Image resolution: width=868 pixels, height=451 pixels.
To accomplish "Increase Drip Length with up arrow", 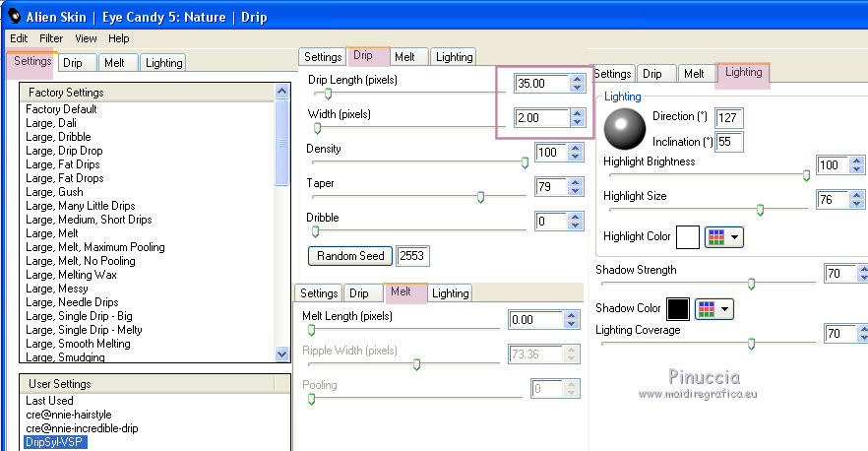I will (578, 79).
